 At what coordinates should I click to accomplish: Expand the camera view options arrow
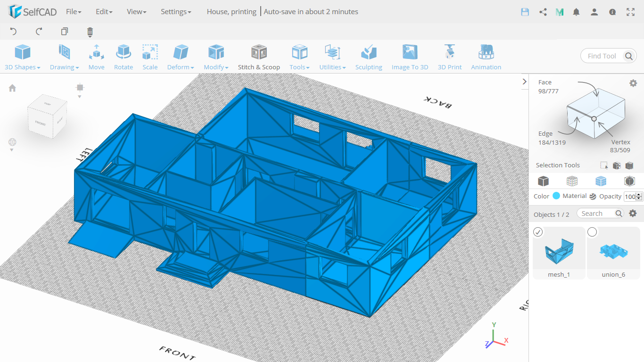pos(80,97)
